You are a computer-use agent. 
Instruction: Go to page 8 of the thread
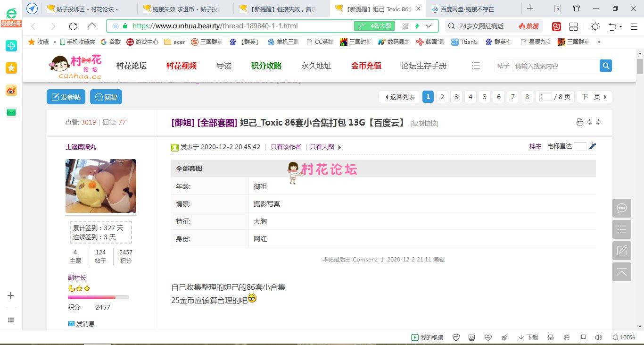tap(527, 97)
